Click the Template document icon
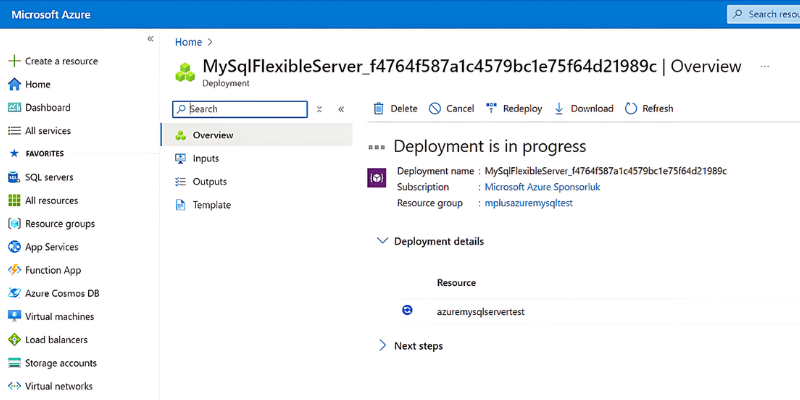Viewport: 800px width, 400px height. [x=180, y=205]
